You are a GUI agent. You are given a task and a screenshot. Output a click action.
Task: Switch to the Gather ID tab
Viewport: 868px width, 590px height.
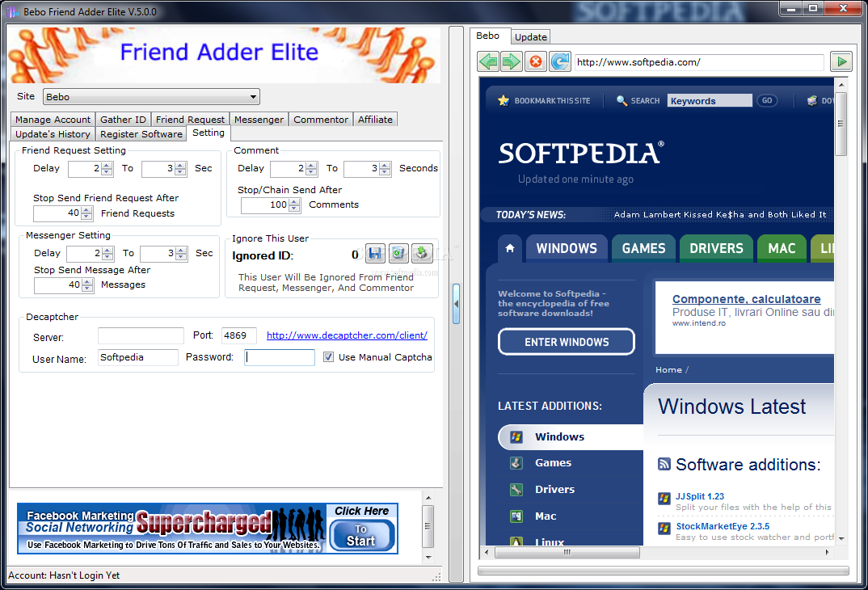(x=123, y=120)
